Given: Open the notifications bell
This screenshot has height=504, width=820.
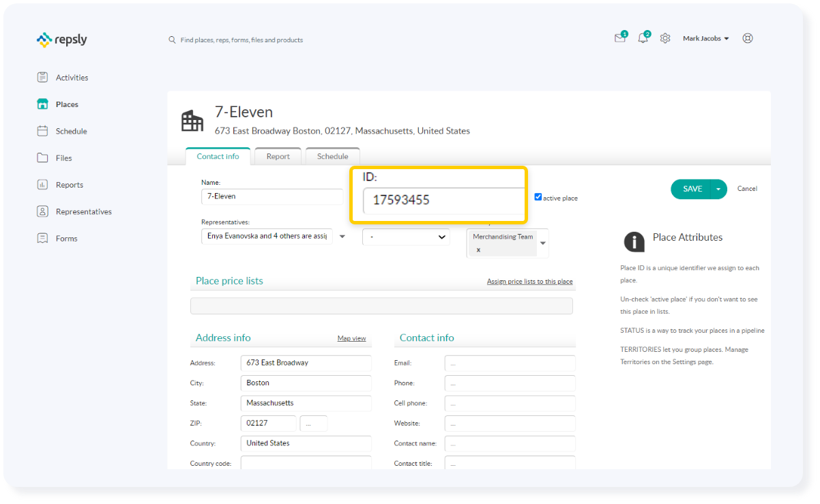Looking at the screenshot, I should (x=643, y=38).
